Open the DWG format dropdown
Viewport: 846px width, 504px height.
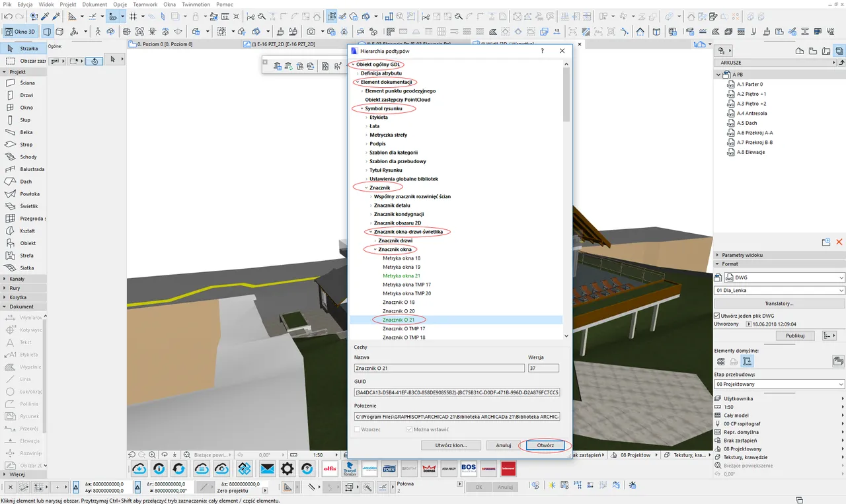785,277
